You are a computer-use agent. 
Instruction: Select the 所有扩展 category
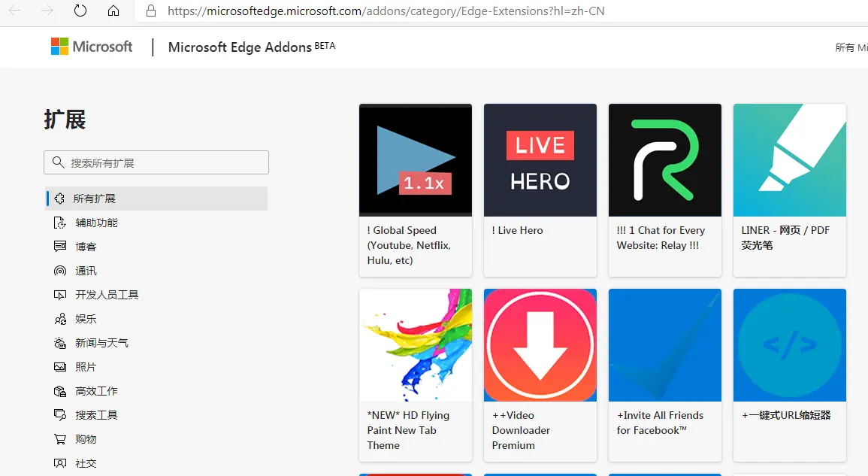(x=156, y=199)
